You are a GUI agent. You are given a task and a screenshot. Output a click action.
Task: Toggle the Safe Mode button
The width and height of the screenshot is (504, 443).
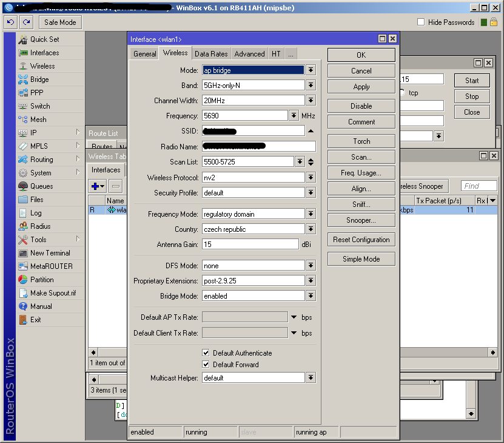click(x=60, y=22)
